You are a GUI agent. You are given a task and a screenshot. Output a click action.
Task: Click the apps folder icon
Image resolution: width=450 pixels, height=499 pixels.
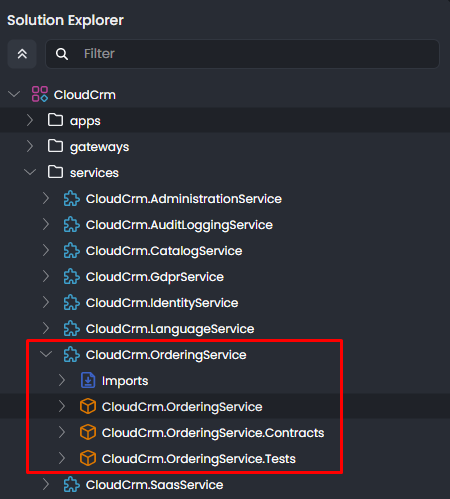coord(55,120)
